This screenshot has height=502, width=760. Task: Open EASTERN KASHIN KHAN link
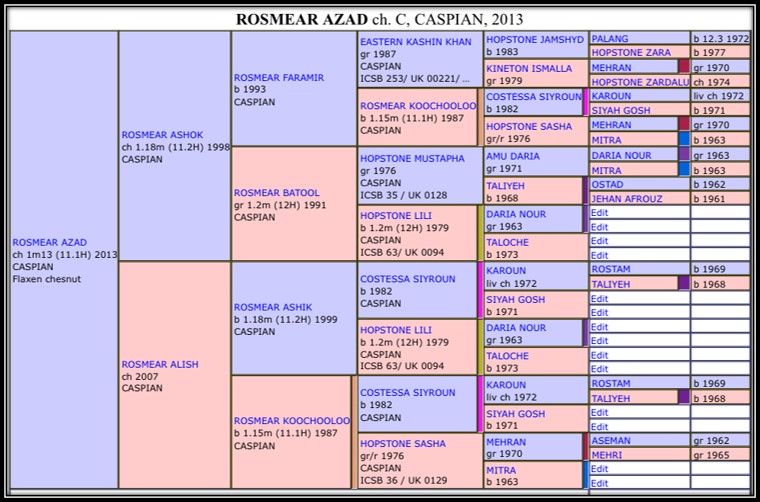click(x=415, y=41)
